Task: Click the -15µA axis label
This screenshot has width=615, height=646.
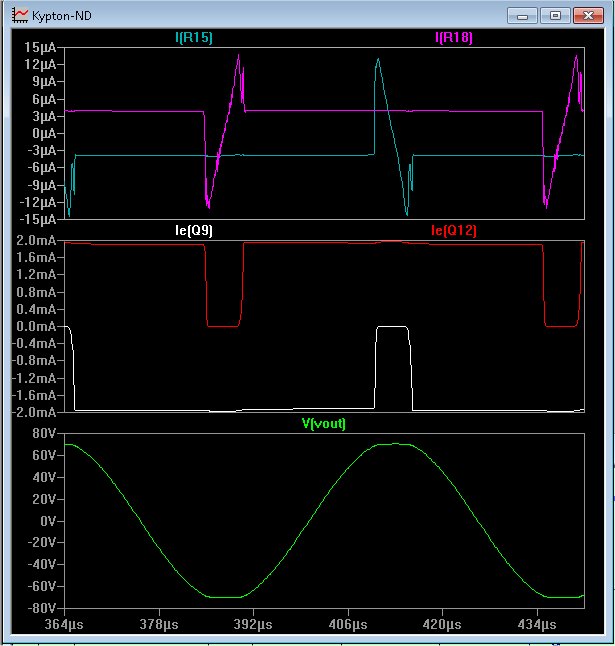Action: tap(38, 219)
